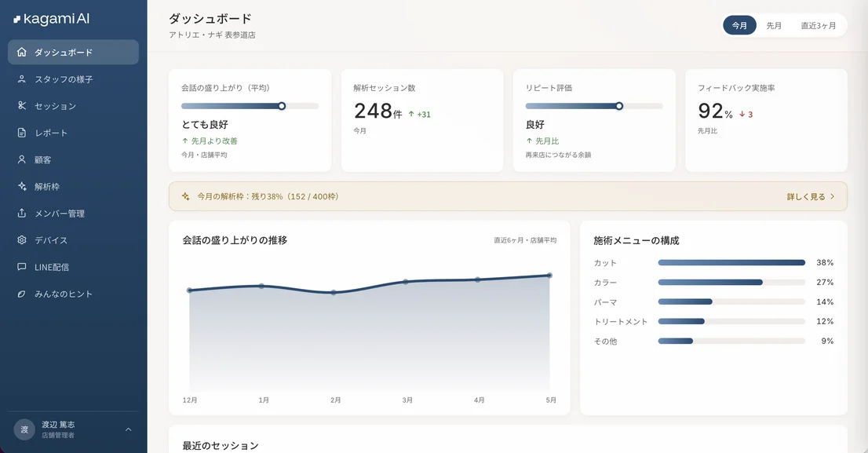Click the gear icon beside デバイス
The width and height of the screenshot is (868, 453).
22,240
